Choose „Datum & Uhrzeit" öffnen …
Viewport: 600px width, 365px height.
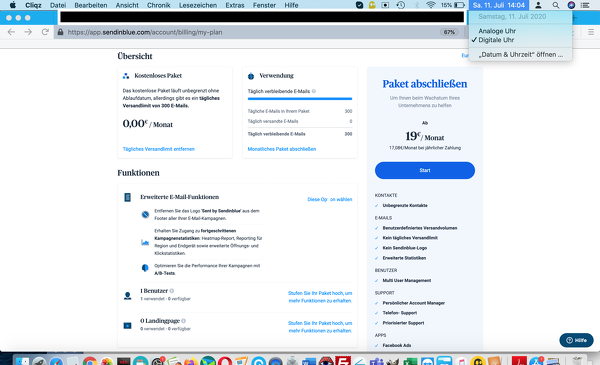520,54
